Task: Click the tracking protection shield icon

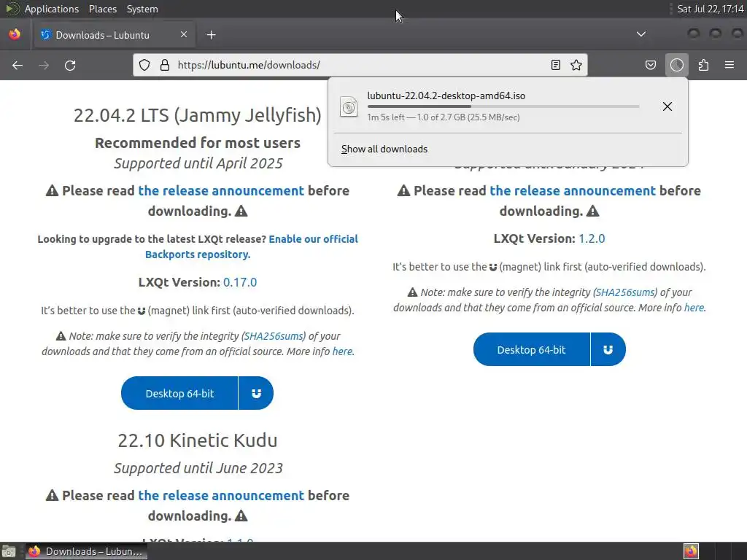Action: pyautogui.click(x=144, y=65)
